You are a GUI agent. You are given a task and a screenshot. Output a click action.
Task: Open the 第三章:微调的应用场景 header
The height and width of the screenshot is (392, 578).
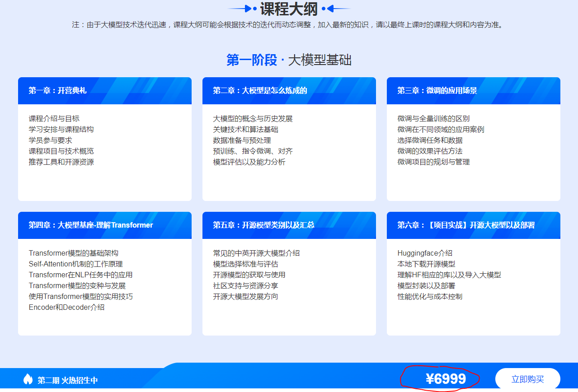[x=437, y=90]
